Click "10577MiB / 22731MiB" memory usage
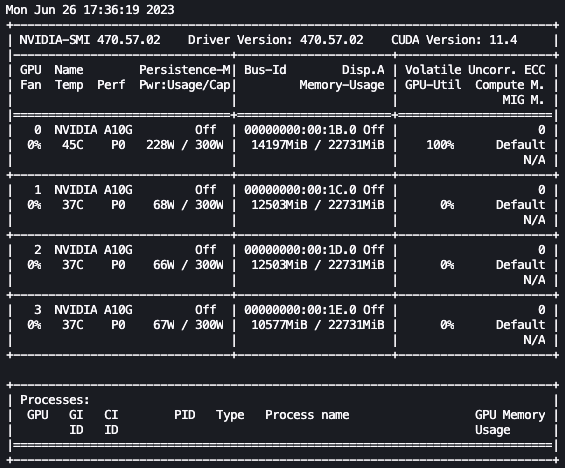This screenshot has height=468, width=565. point(318,325)
